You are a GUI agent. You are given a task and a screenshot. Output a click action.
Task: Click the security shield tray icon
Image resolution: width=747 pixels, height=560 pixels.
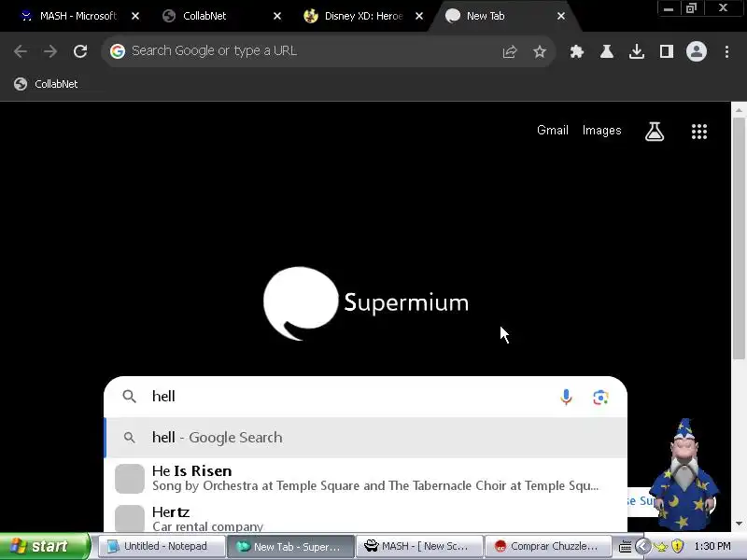coord(678,546)
